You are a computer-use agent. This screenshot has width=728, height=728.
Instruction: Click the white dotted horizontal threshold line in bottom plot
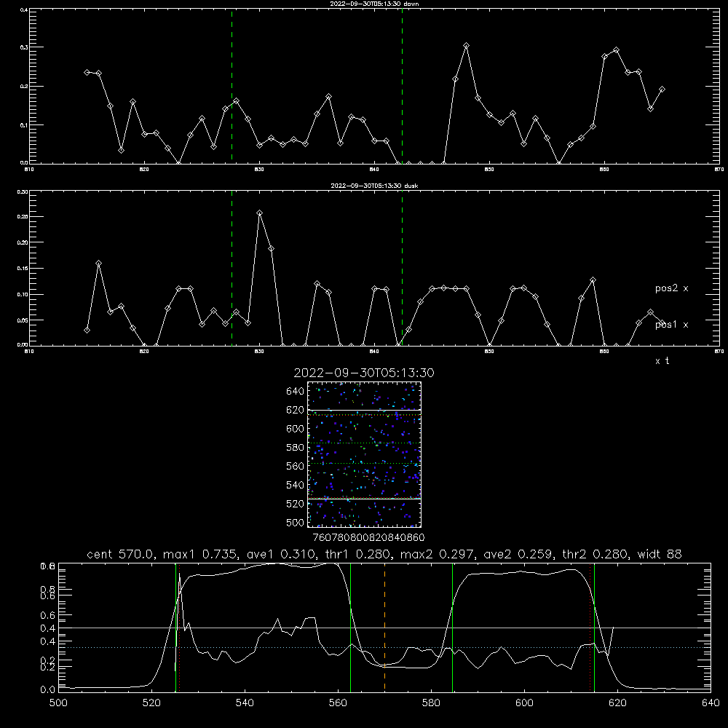click(384, 647)
